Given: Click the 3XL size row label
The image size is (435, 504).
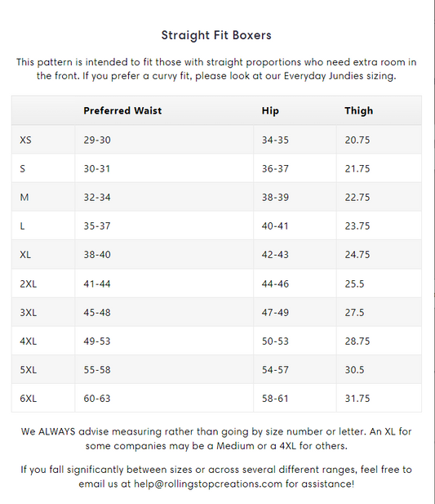Looking at the screenshot, I should 29,312.
